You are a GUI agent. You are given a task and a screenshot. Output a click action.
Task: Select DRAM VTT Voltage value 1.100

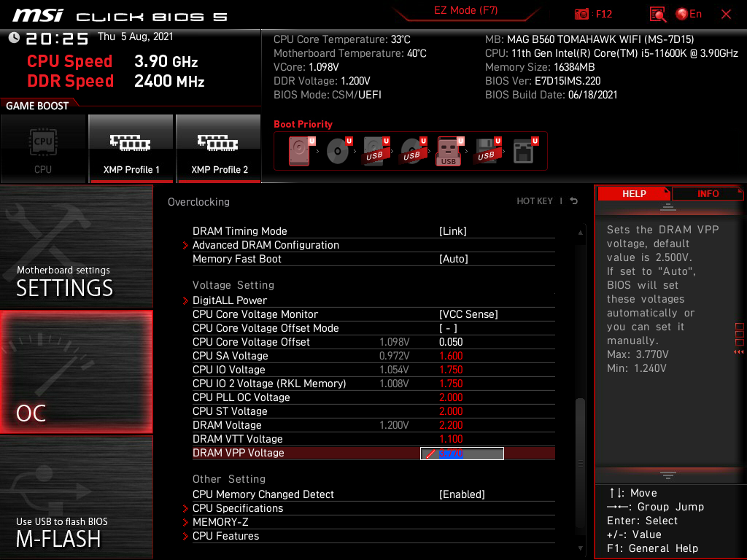click(451, 438)
